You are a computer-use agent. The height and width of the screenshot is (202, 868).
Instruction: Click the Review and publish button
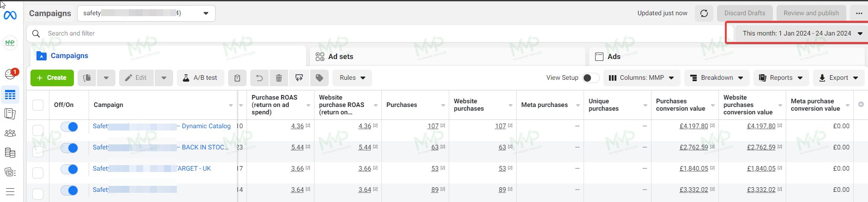pos(811,13)
